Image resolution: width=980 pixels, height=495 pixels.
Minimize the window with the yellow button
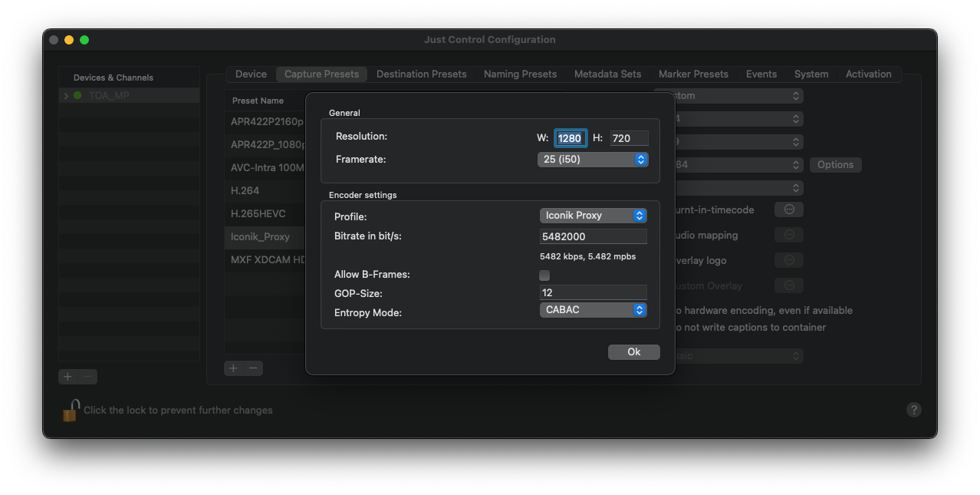[69, 40]
